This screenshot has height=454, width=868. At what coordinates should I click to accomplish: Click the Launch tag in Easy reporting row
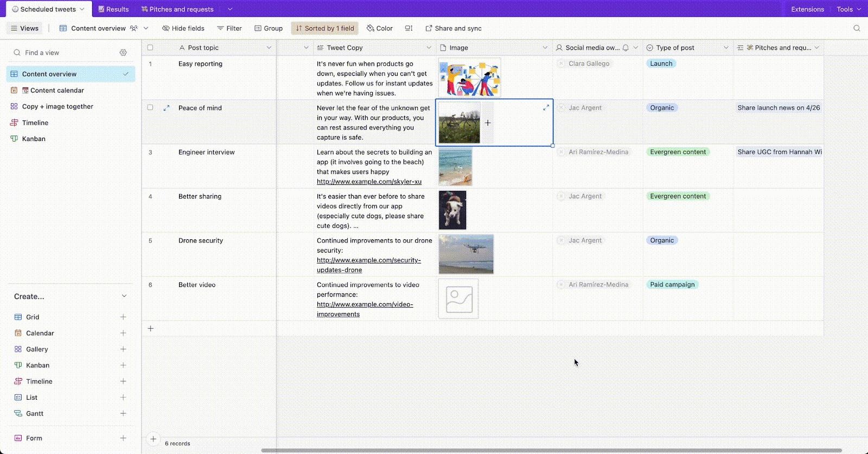[x=661, y=63]
